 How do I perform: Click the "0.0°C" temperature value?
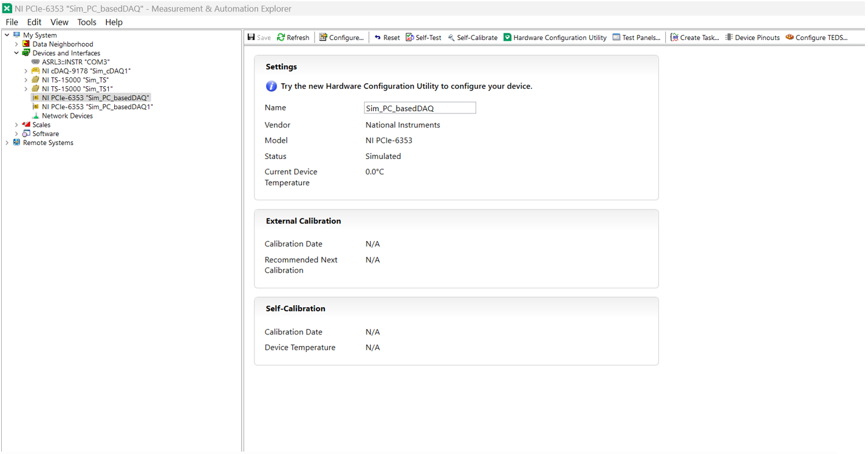point(375,172)
